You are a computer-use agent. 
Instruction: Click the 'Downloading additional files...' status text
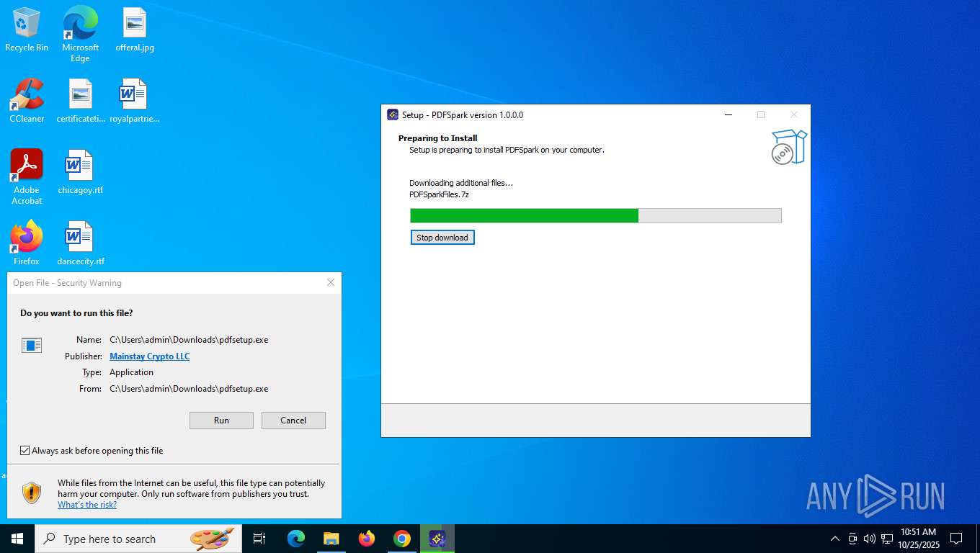tap(461, 183)
